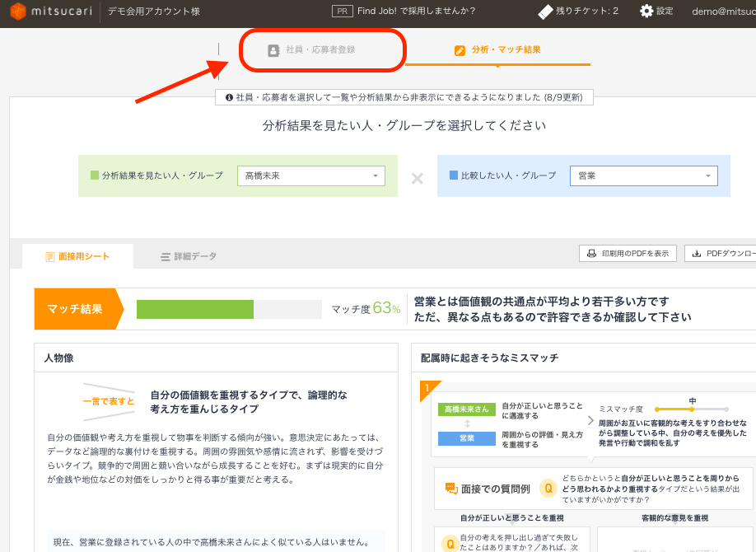Screen dimensions: 756x552
Task: Click the person icon in 社員・応募者登録
Action: (273, 49)
